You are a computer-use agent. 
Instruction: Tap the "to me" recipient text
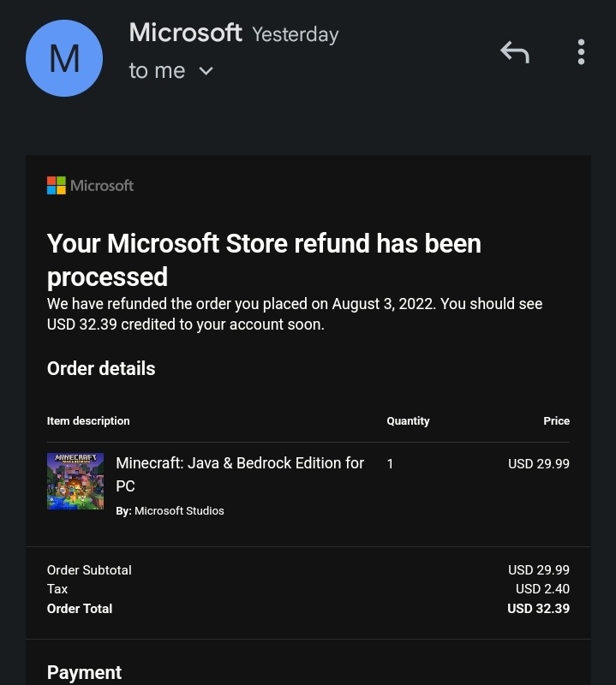click(x=157, y=71)
